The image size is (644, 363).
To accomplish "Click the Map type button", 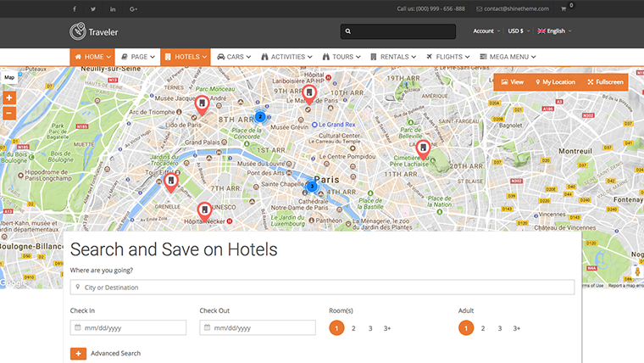I will [9, 77].
